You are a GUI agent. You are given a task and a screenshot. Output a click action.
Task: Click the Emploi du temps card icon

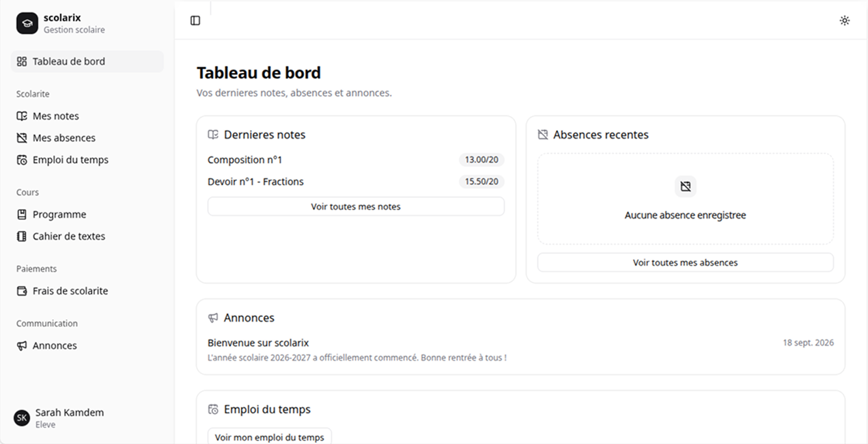click(213, 409)
